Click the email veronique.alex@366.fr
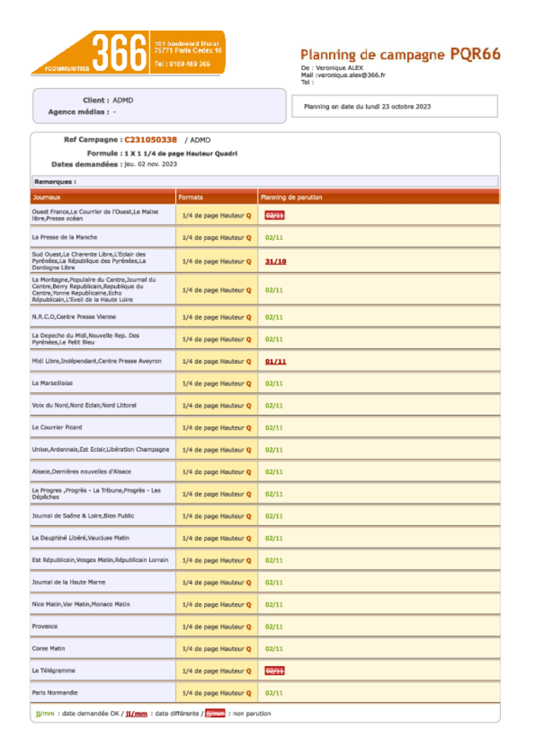This screenshot has height=756, width=535. [351, 75]
